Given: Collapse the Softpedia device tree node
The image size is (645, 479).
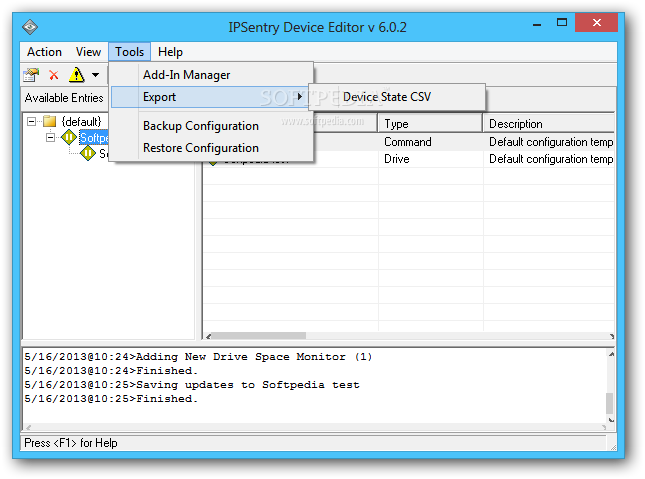Looking at the screenshot, I should pos(50,137).
